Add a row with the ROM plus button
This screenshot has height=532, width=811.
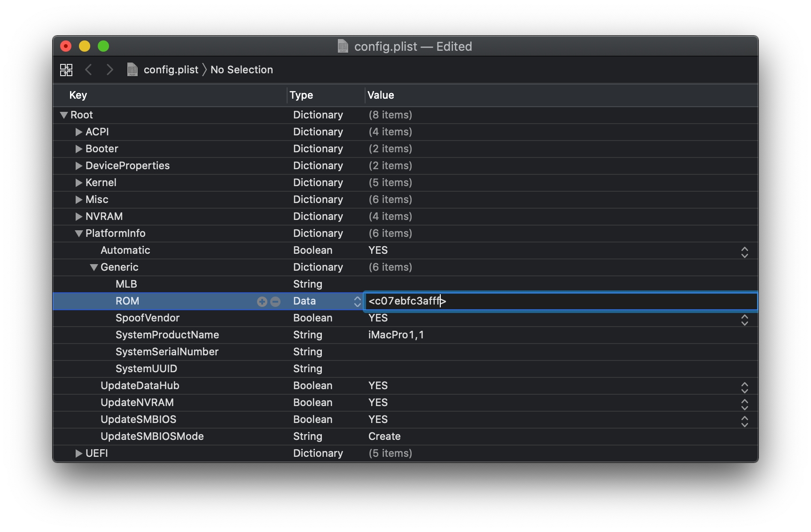[262, 302]
